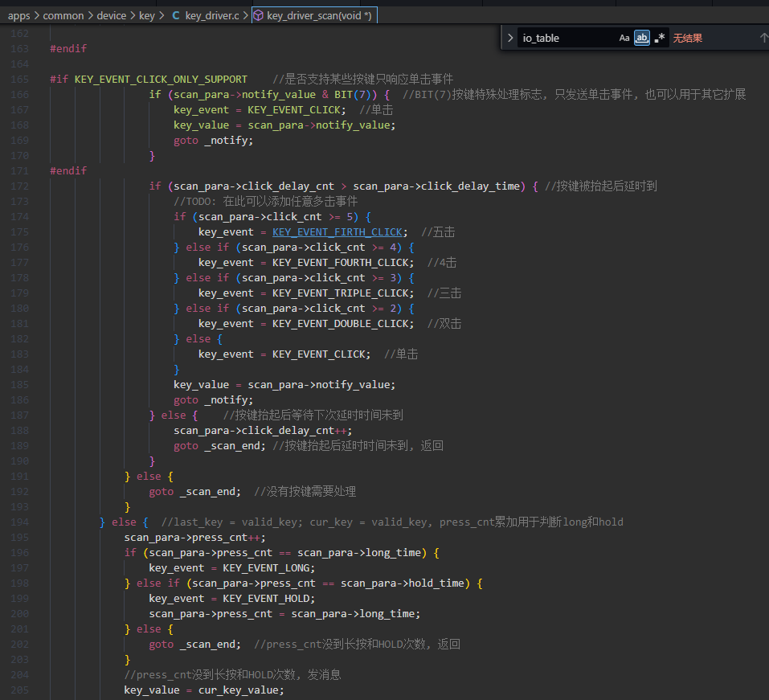Expand the replace field in find widget

point(510,38)
